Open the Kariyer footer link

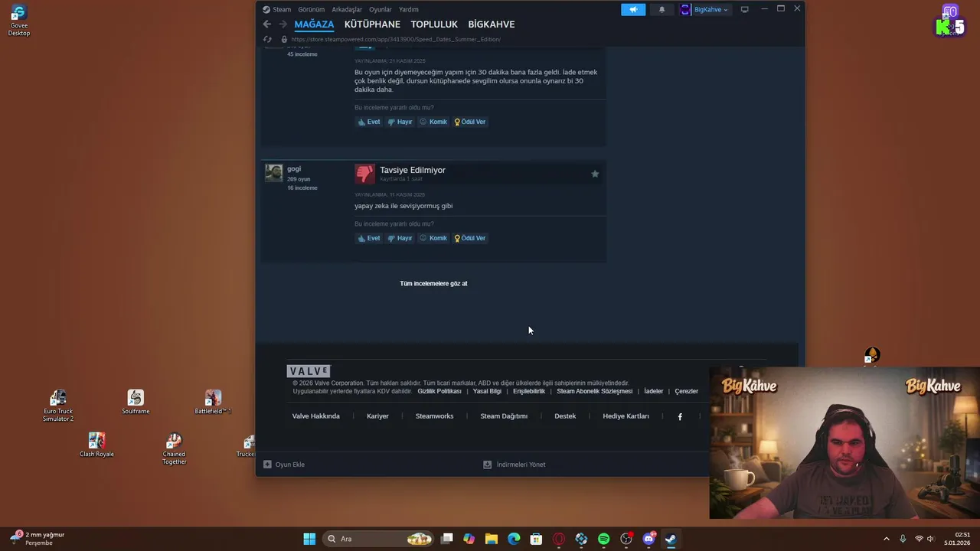coord(377,416)
